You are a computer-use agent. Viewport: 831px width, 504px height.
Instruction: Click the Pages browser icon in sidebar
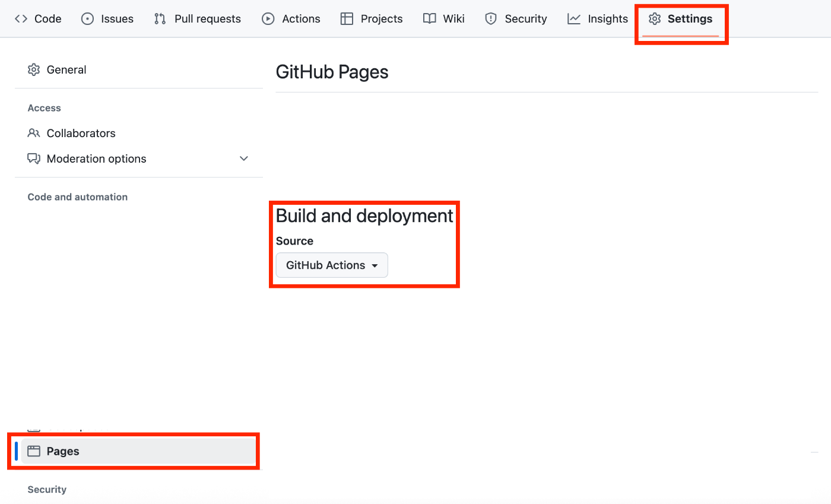tap(34, 451)
